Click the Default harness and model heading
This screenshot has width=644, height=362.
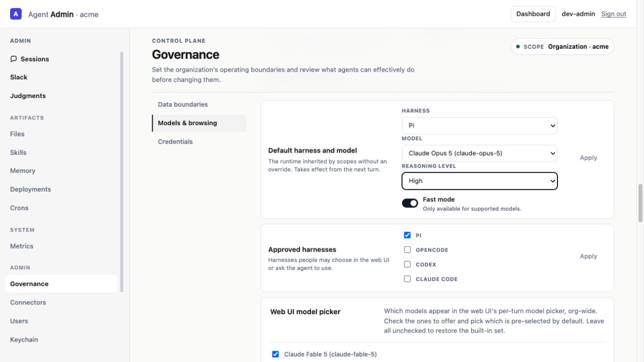point(313,150)
